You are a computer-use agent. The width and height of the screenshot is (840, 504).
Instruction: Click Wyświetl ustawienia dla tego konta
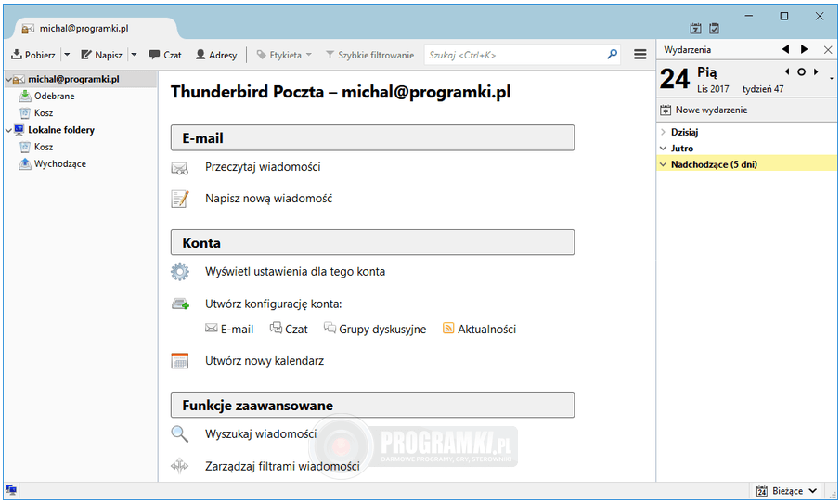point(294,272)
